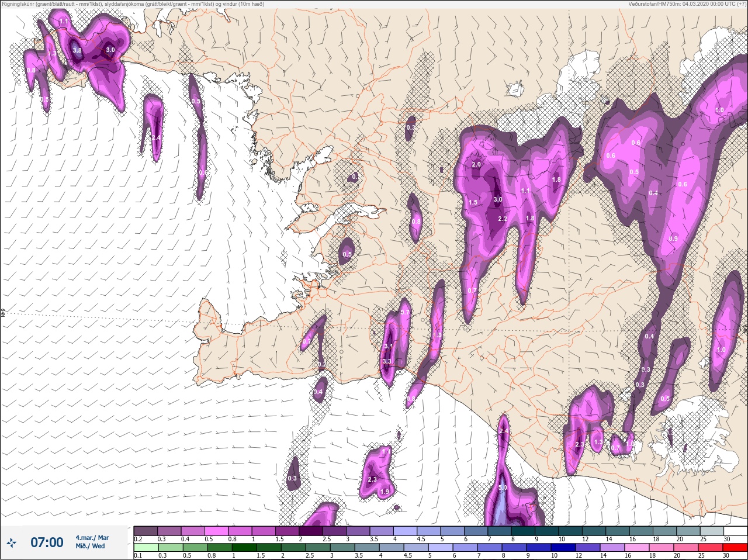Click the 0.1 label under the rain scale
The width and height of the screenshot is (748, 560).
138,555
